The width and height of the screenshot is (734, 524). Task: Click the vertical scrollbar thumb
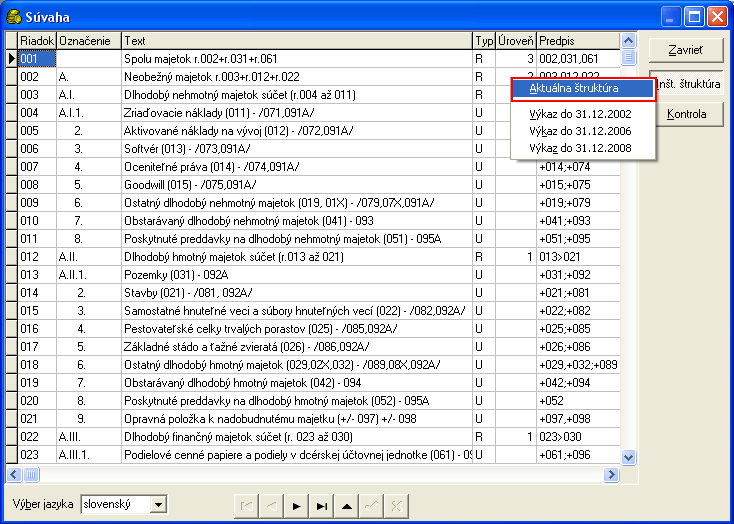(628, 58)
